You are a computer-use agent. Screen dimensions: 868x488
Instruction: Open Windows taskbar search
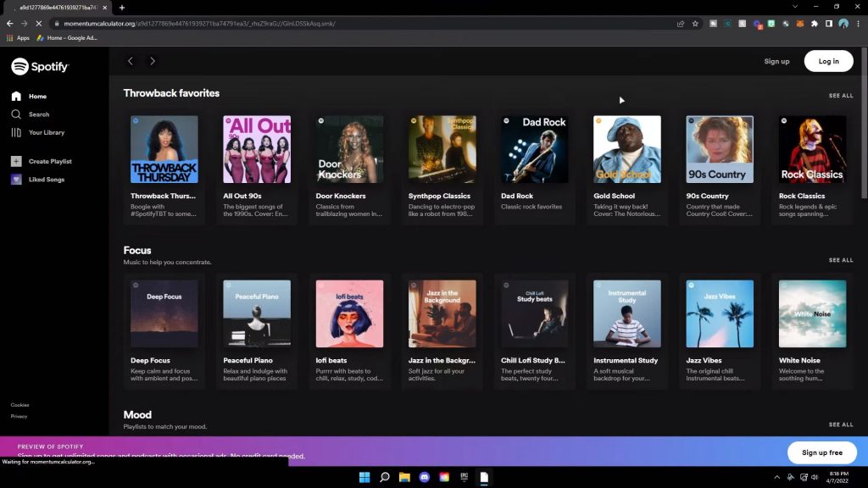385,478
